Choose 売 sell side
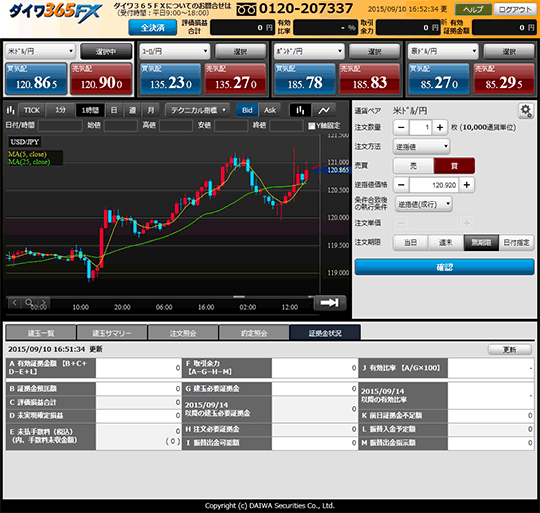The height and width of the screenshot is (513, 540). (x=413, y=166)
